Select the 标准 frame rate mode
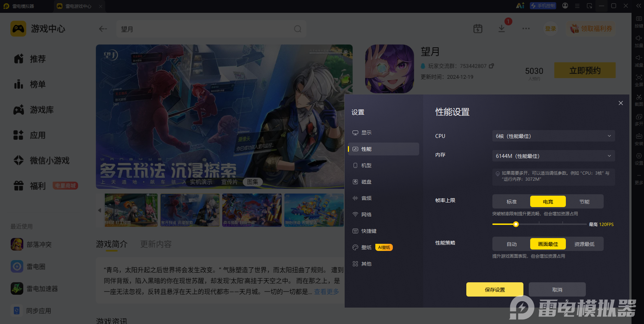644x324 pixels. (512, 202)
